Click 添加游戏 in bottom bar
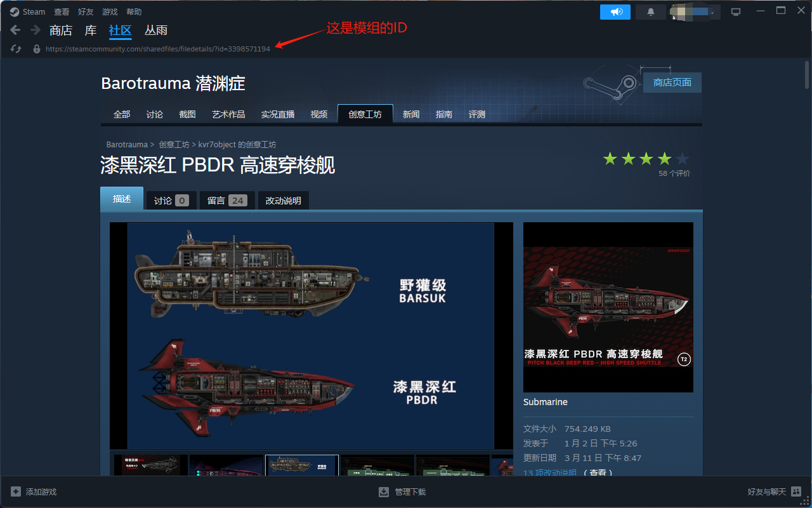The image size is (812, 508). pyautogui.click(x=41, y=492)
